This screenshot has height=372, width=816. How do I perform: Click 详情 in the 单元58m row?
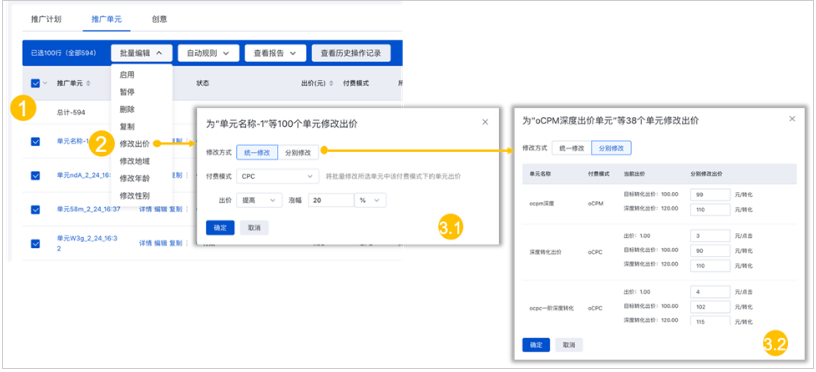[145, 209]
